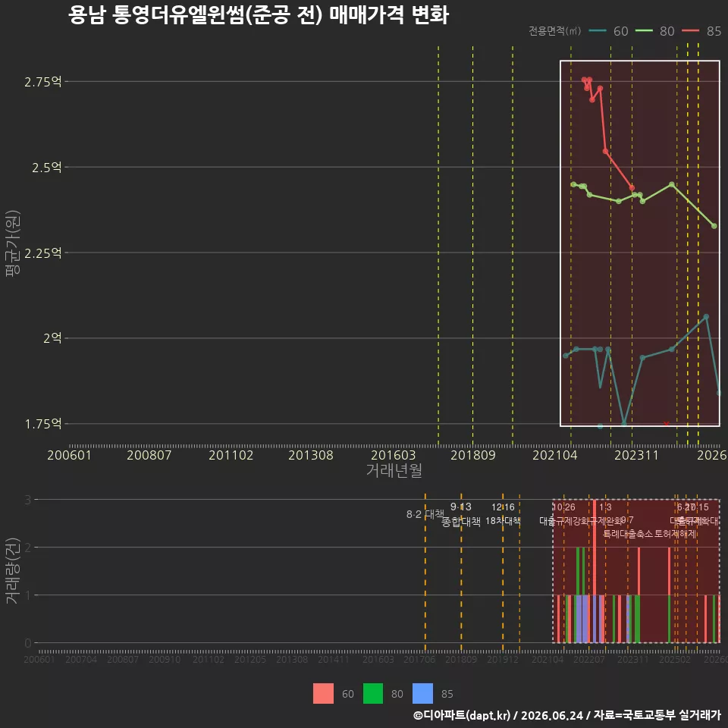Click the last red 85㎡ data point
728x728 pixels.
point(632,188)
